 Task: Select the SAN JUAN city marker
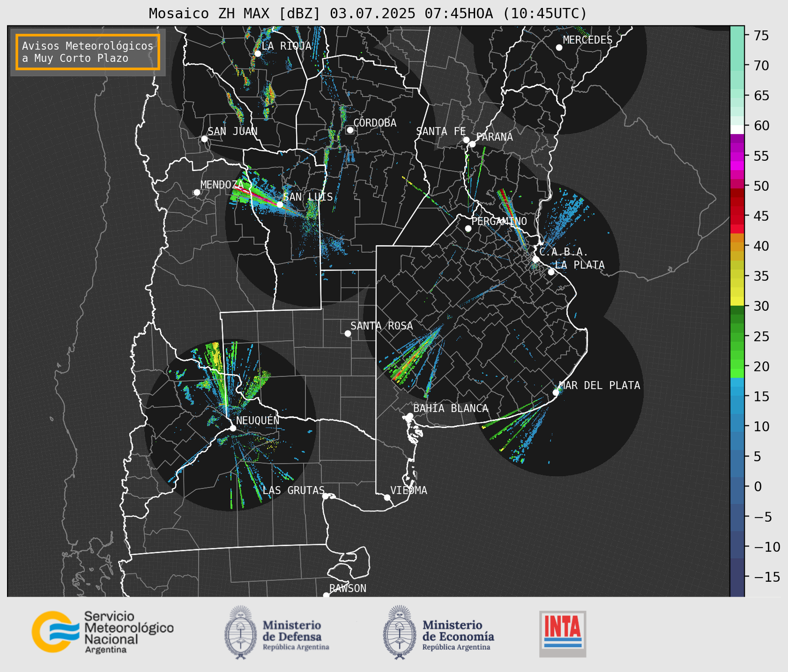tap(204, 139)
